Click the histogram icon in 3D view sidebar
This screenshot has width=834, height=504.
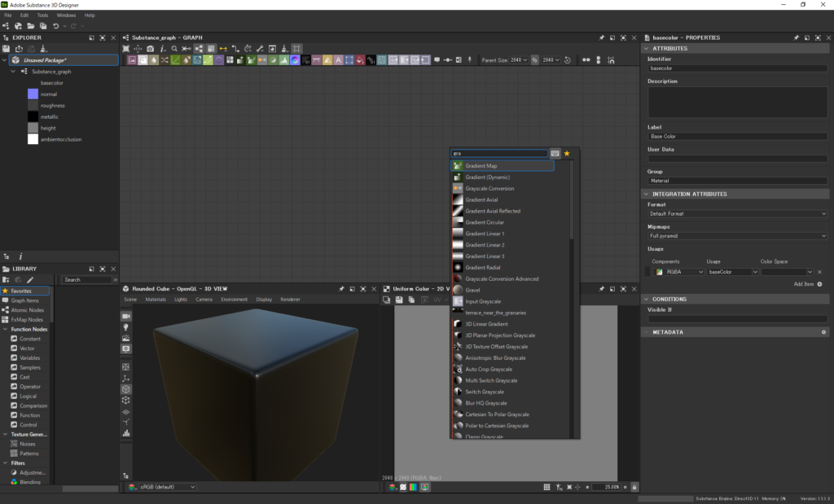click(x=126, y=433)
